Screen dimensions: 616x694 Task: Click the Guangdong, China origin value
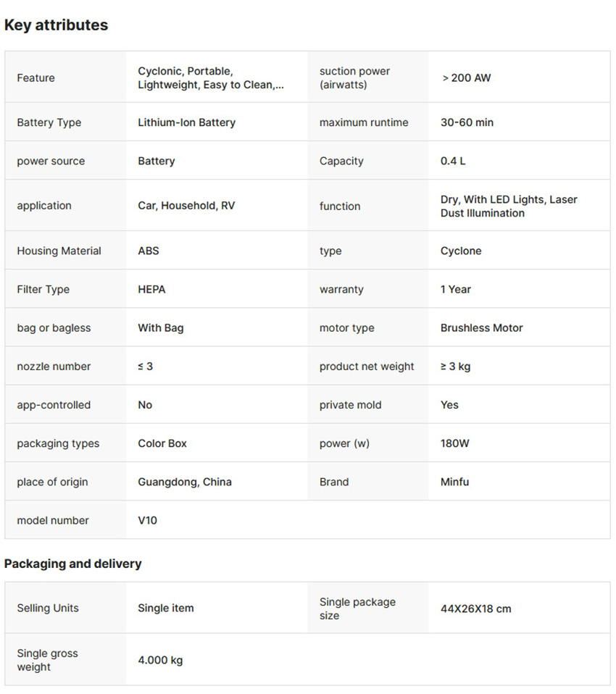(185, 482)
